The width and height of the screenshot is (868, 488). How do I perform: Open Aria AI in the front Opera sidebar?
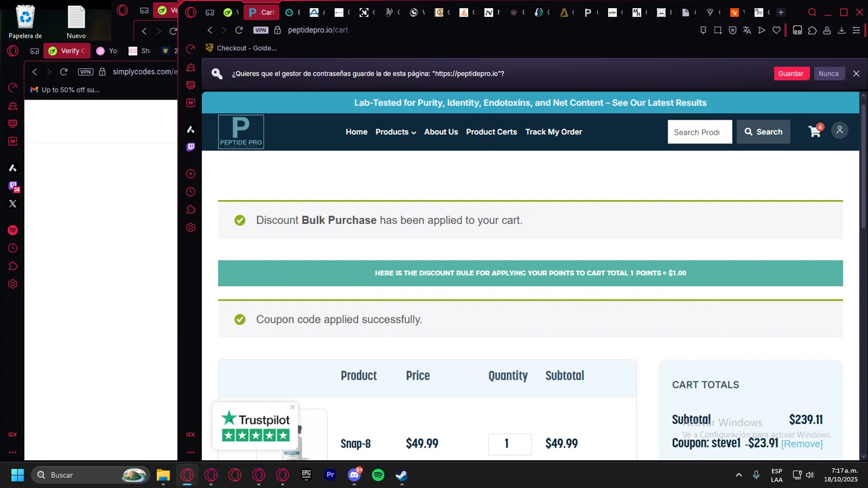click(x=190, y=130)
